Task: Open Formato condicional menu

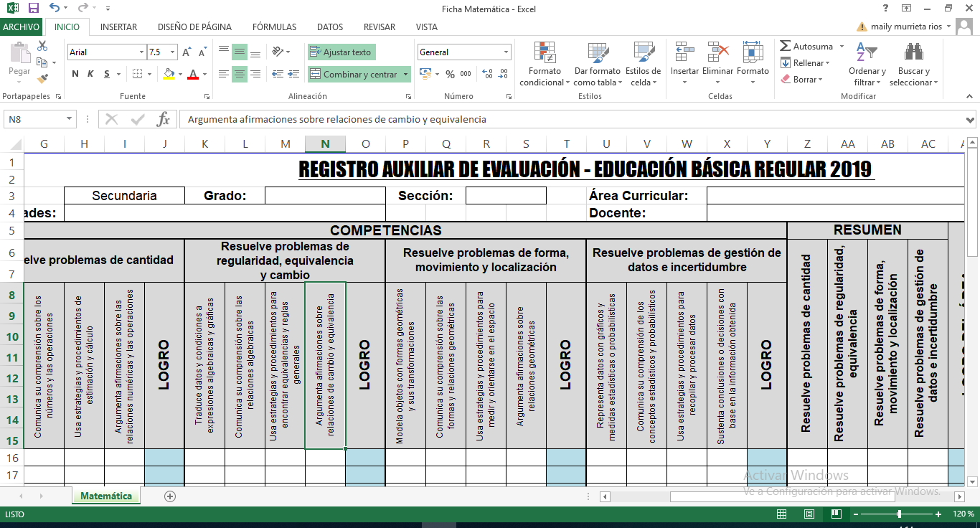Action: pos(545,65)
